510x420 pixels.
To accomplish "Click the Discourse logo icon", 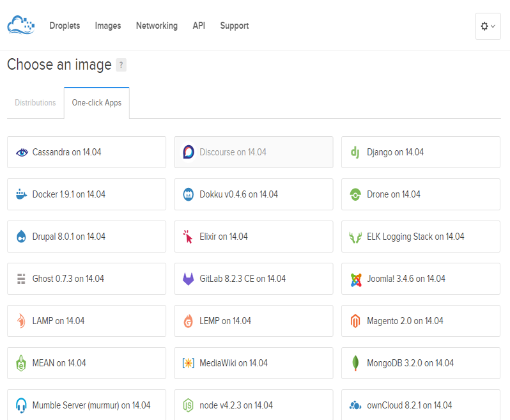I will (189, 152).
